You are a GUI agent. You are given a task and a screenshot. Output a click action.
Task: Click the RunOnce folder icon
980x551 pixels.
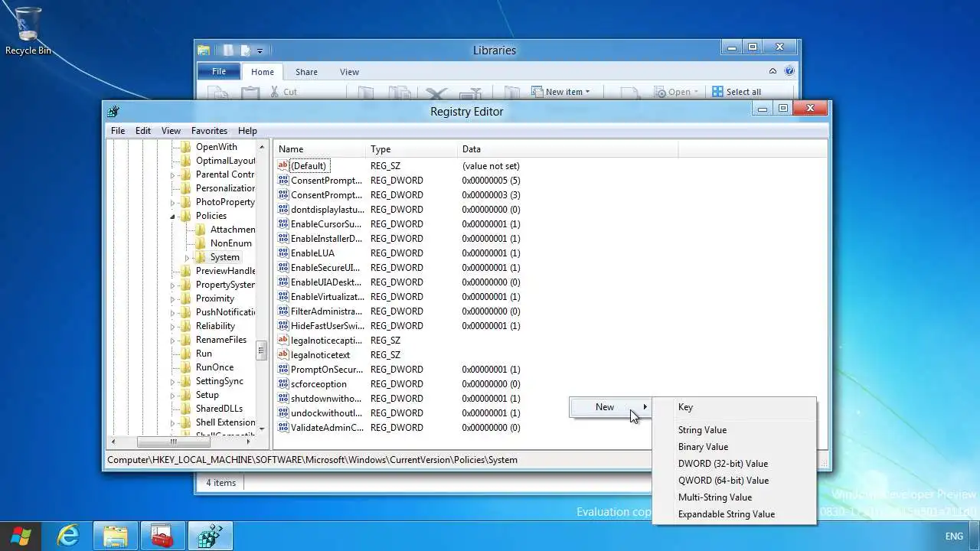186,367
